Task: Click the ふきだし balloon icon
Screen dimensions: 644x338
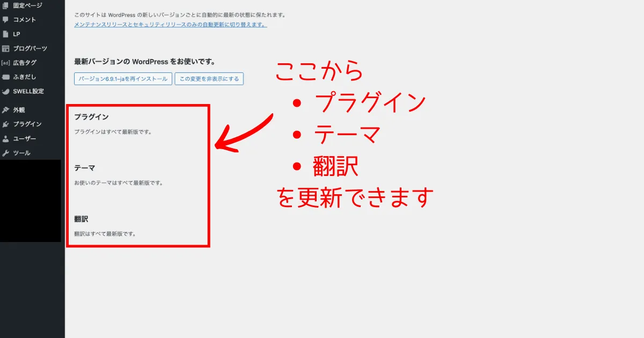Action: point(6,77)
